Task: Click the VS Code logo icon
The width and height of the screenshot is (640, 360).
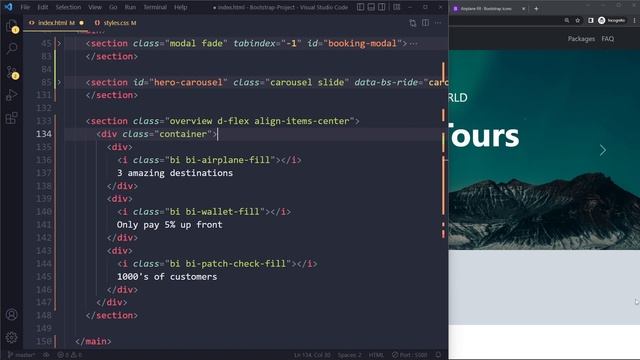Action: tap(9, 7)
